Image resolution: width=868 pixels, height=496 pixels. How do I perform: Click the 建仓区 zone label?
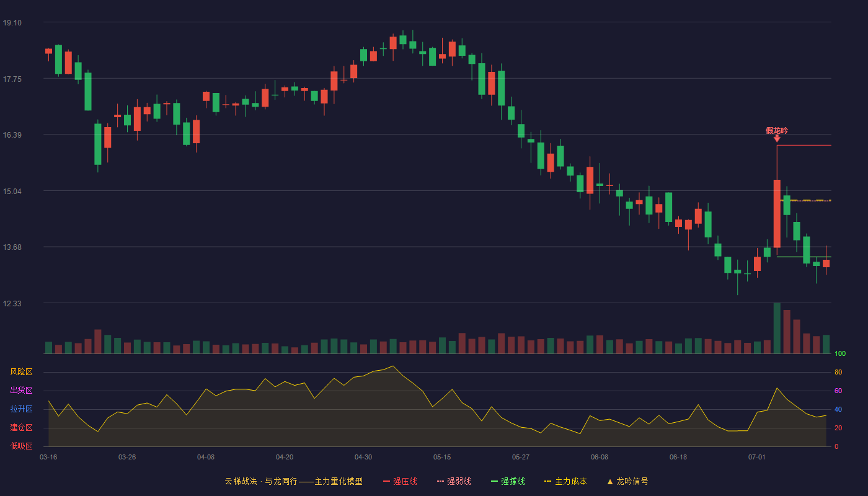click(x=21, y=428)
